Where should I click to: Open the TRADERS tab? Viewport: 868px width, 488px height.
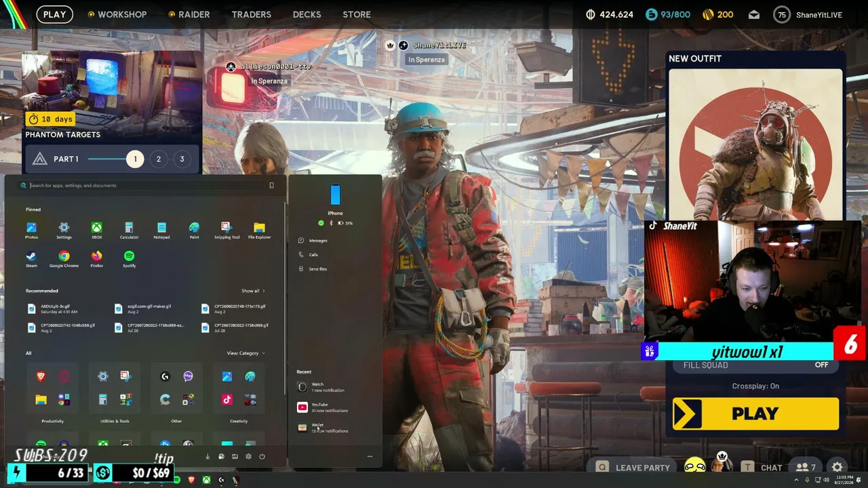pos(251,14)
